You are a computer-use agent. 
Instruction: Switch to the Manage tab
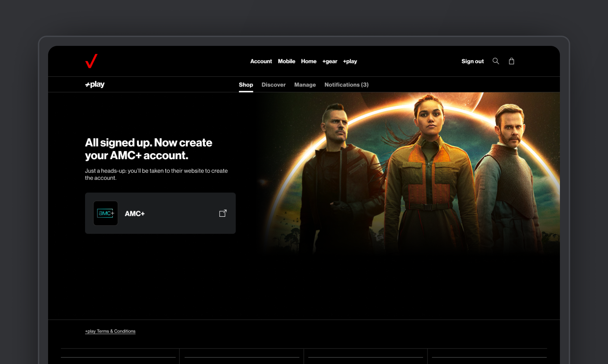pyautogui.click(x=305, y=85)
